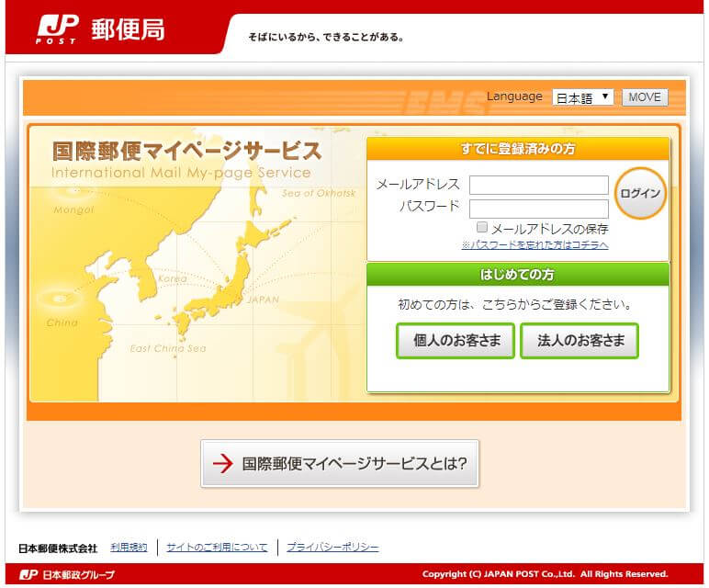Viewport: 709px width, 588px height.
Task: Focus the メールアドレス input field
Action: click(538, 185)
